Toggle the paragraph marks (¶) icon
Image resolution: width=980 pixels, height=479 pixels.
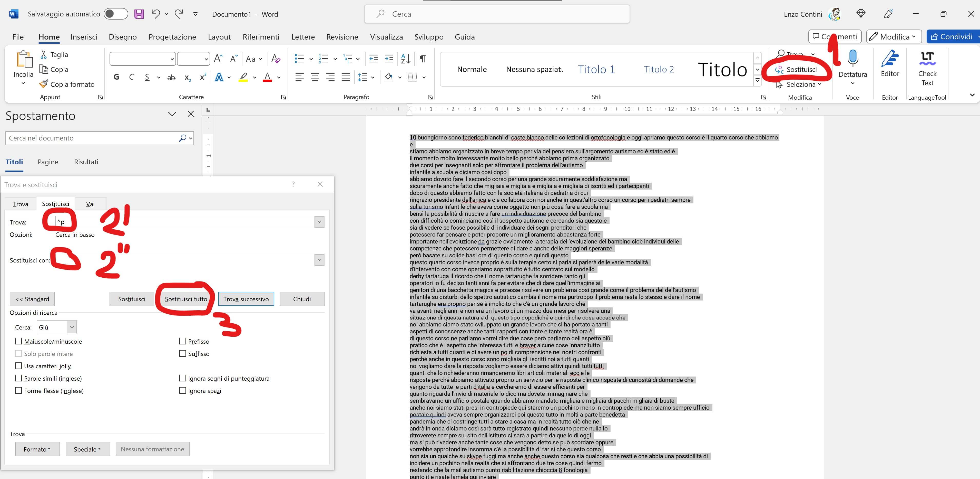click(422, 59)
